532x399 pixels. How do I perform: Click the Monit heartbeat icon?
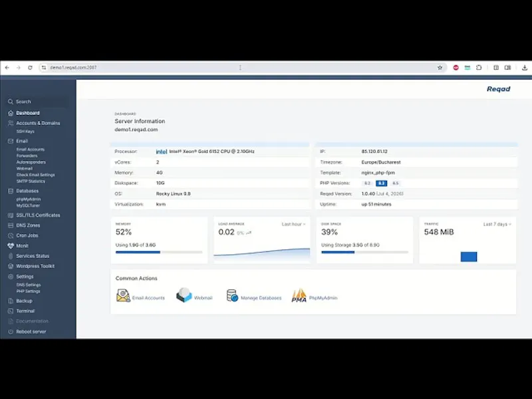coord(11,245)
